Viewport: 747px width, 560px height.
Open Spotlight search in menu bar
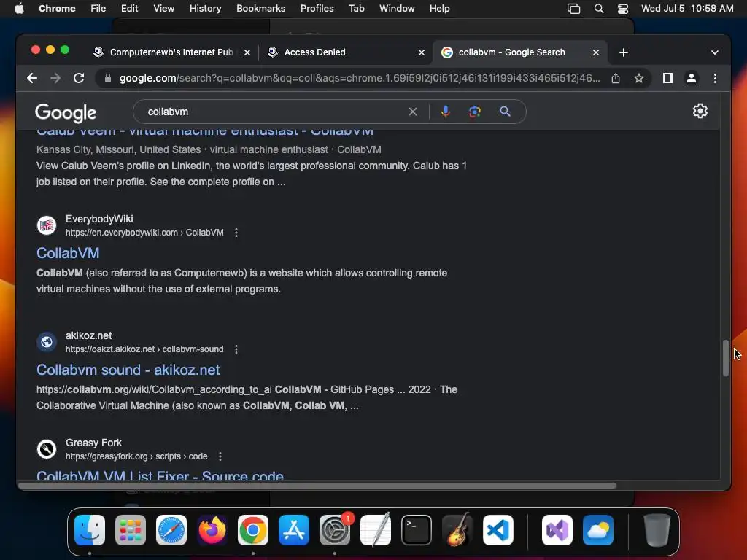pos(599,9)
